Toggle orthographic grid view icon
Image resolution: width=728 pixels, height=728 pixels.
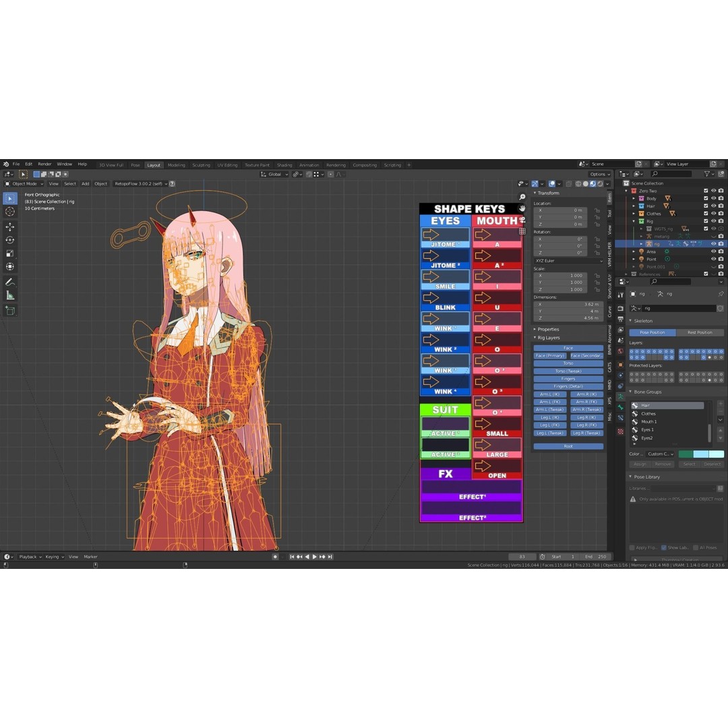[522, 231]
